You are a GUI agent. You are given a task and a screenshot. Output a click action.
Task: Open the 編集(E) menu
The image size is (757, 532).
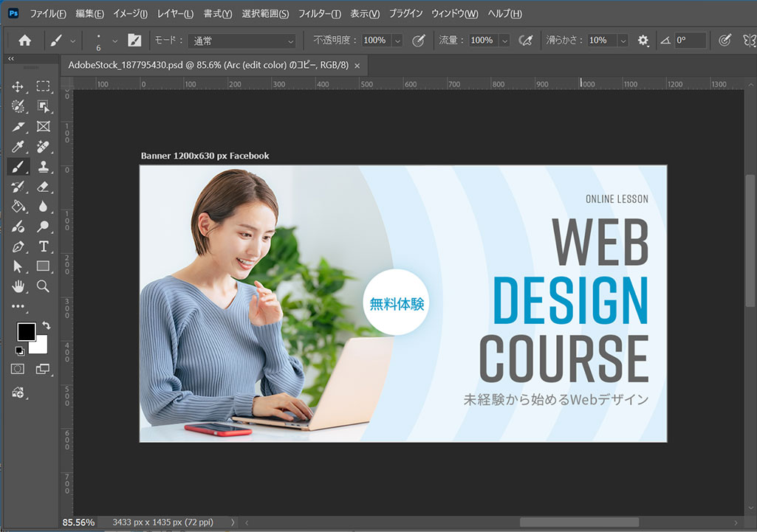pos(90,13)
